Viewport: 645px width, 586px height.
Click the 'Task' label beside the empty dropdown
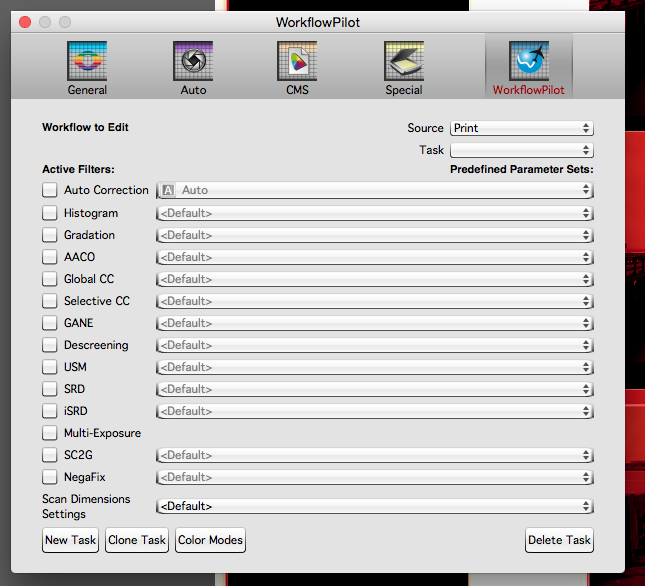click(432, 150)
